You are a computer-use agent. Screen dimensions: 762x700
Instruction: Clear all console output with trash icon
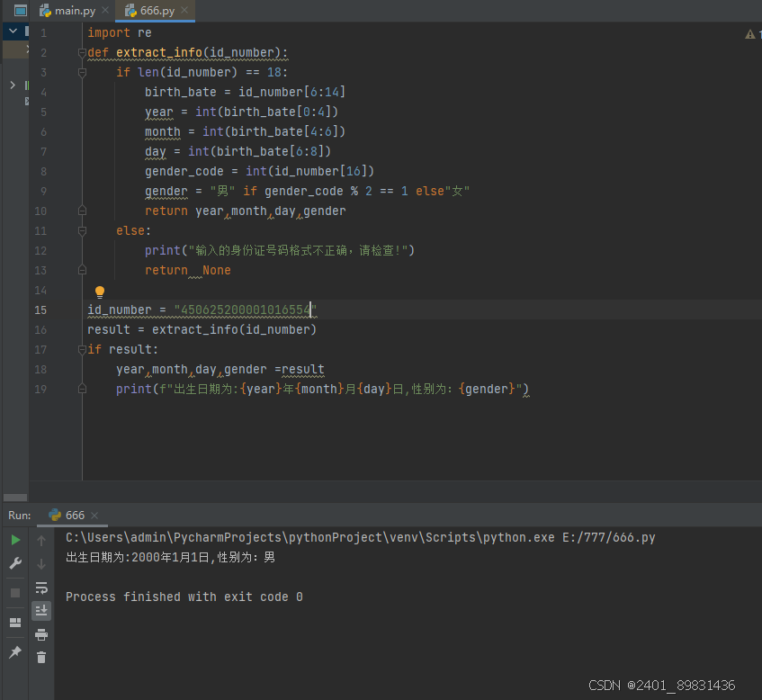[41, 658]
